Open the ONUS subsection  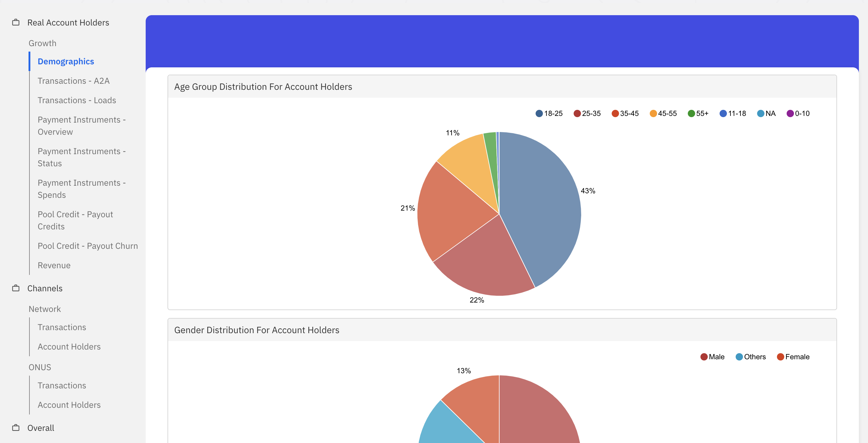40,367
